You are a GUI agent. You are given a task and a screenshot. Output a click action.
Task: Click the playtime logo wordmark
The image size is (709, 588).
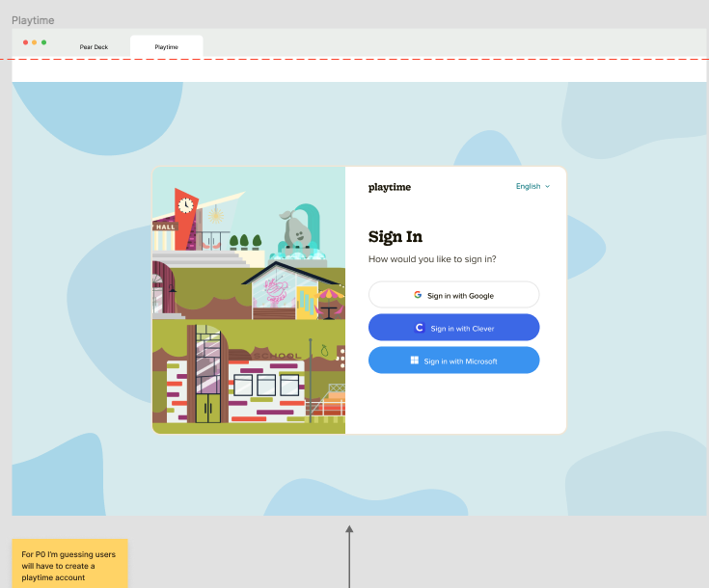tap(390, 187)
